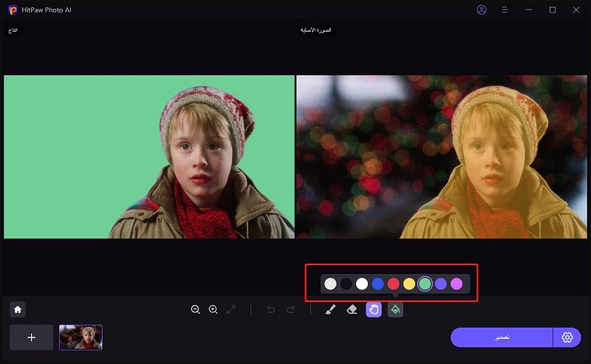The width and height of the screenshot is (591, 364).
Task: Open the HitPaw main menu
Action: 505,10
